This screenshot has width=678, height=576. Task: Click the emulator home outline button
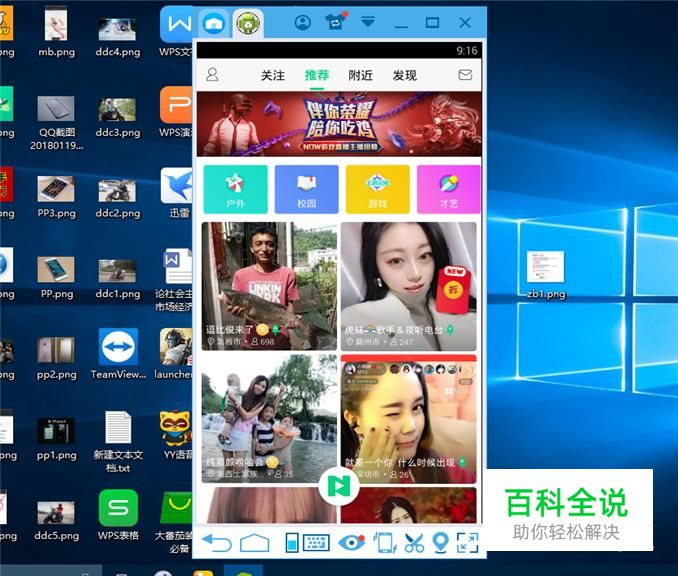pyautogui.click(x=254, y=543)
